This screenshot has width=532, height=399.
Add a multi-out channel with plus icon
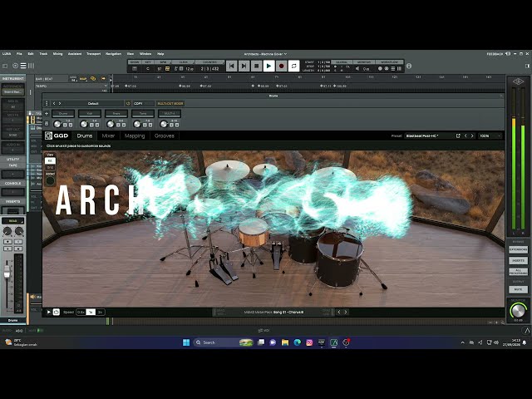(x=47, y=113)
